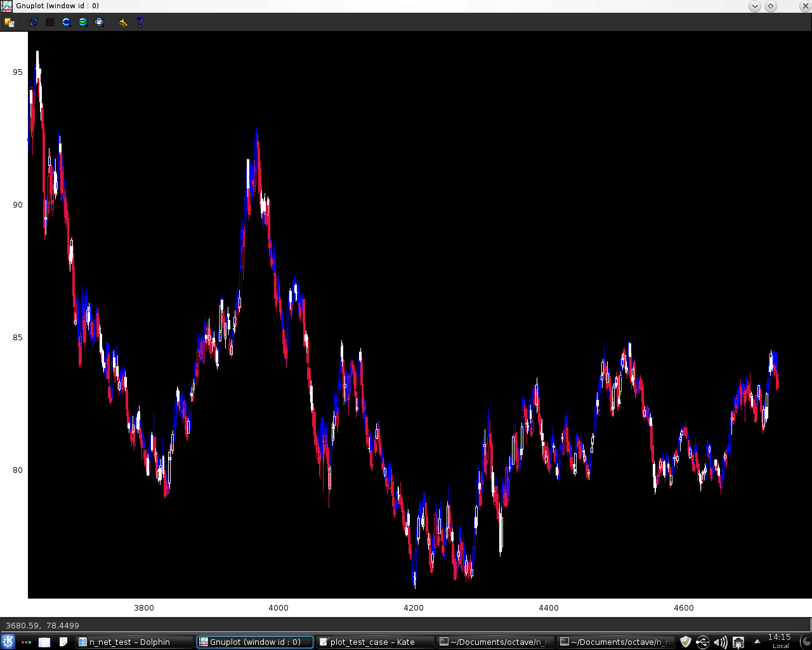Click the x-axis label 4200
Image resolution: width=812 pixels, height=650 pixels.
click(x=414, y=607)
